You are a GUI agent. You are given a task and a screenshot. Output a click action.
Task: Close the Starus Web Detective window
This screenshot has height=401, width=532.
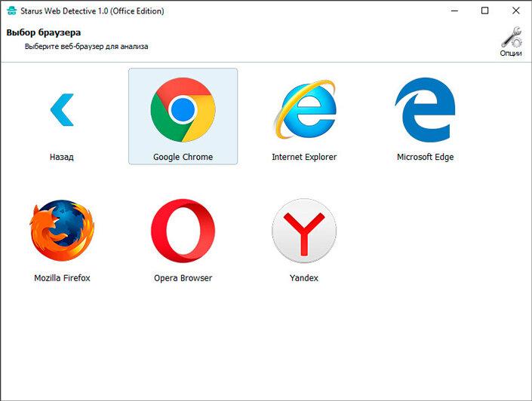(515, 11)
